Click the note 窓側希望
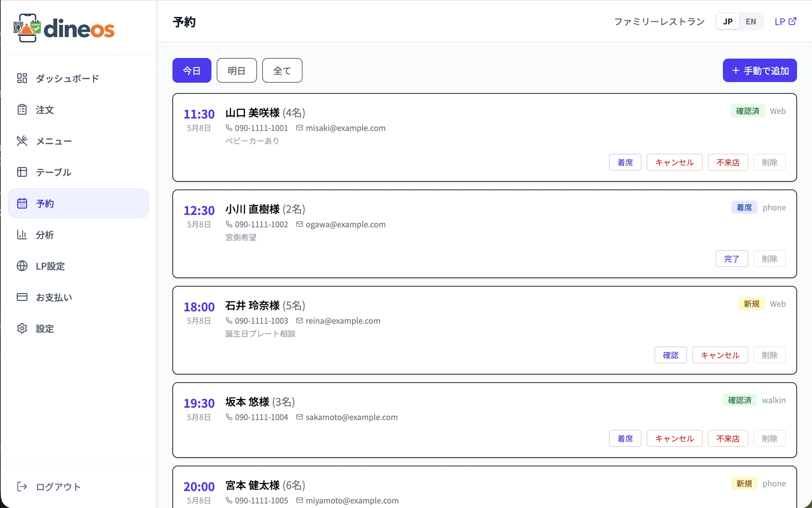The height and width of the screenshot is (508, 812). coord(241,237)
